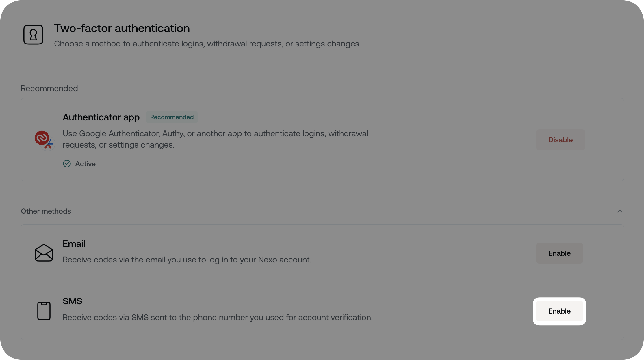
Task: Click the Recommended badge
Action: (x=172, y=117)
